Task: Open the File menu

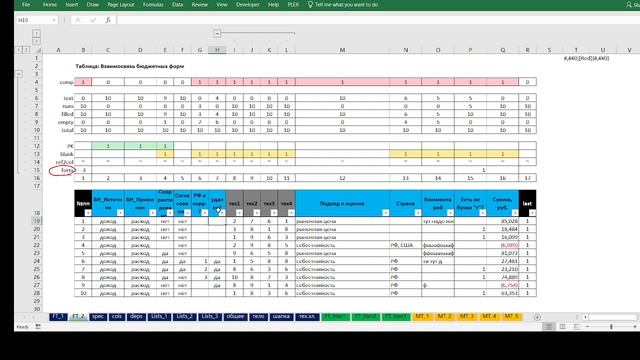Action: (26, 4)
